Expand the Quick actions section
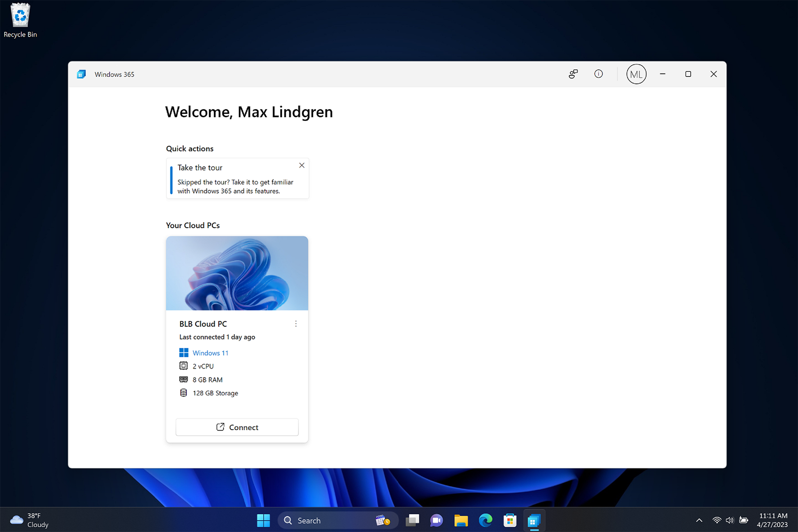798x532 pixels. (190, 148)
